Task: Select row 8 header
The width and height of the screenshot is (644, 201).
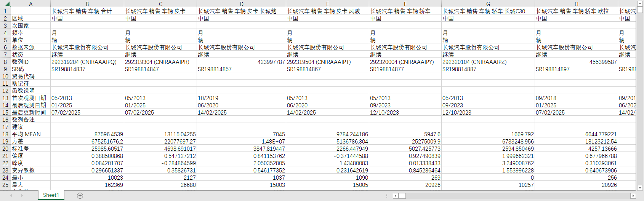Action: [5, 62]
